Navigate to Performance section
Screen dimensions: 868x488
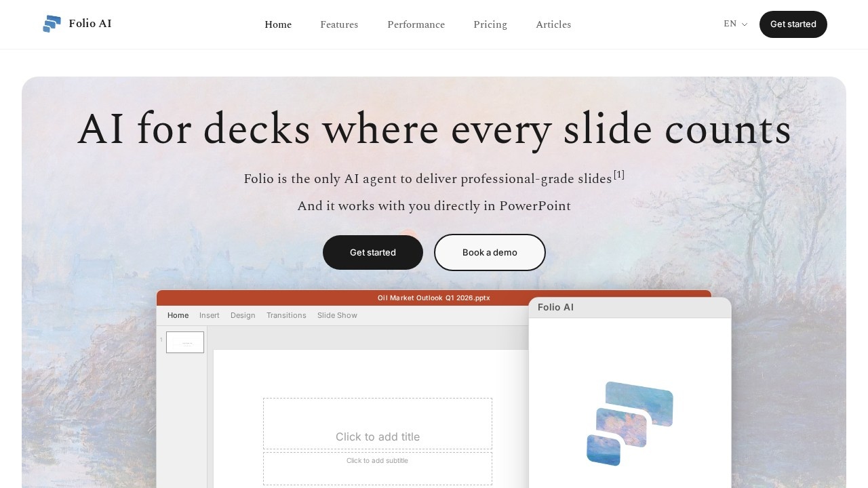click(x=416, y=24)
